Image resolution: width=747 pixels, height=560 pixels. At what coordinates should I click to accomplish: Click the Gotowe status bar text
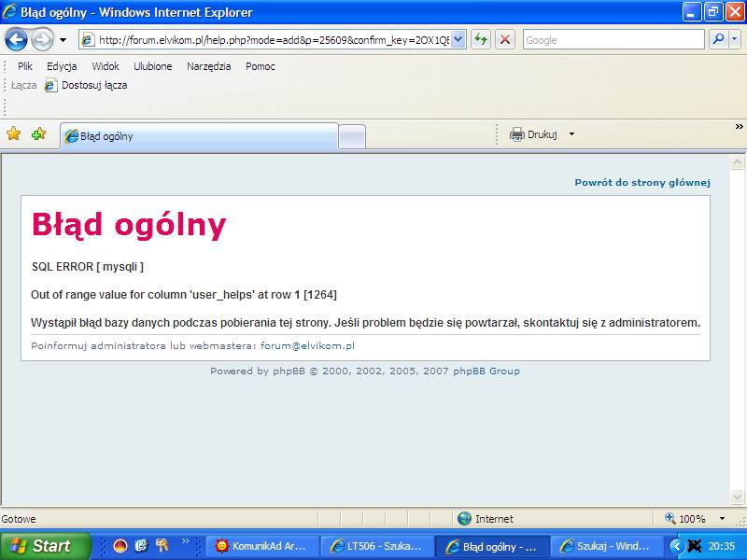(19, 519)
